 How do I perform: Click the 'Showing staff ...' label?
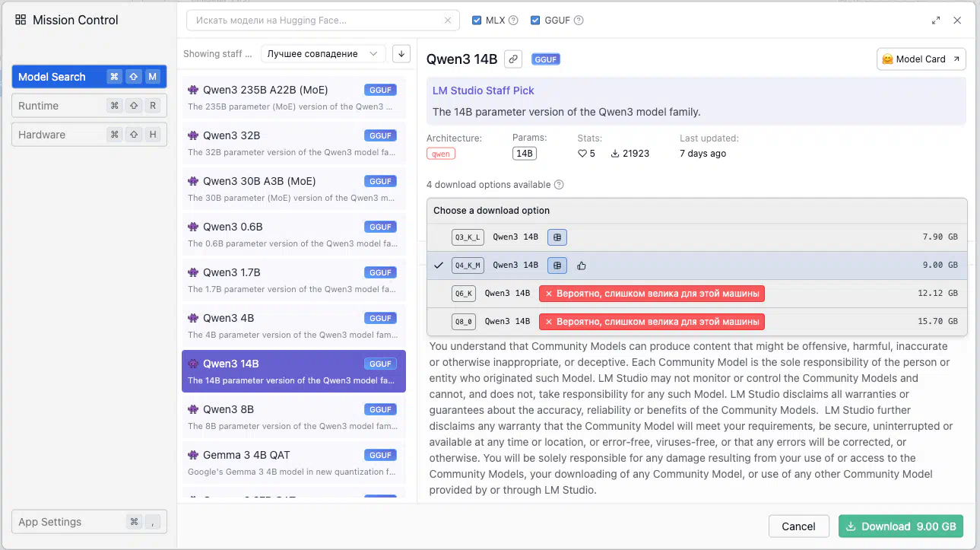coord(217,54)
